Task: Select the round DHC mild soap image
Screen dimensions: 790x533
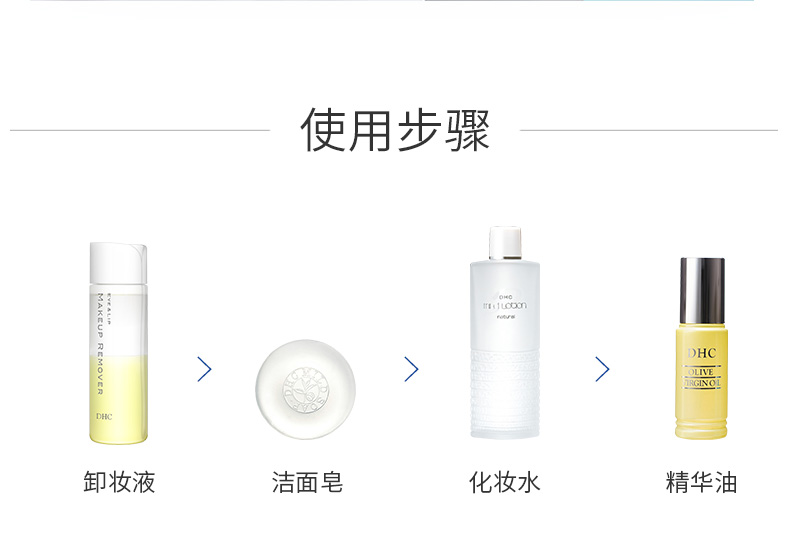Action: pos(305,389)
